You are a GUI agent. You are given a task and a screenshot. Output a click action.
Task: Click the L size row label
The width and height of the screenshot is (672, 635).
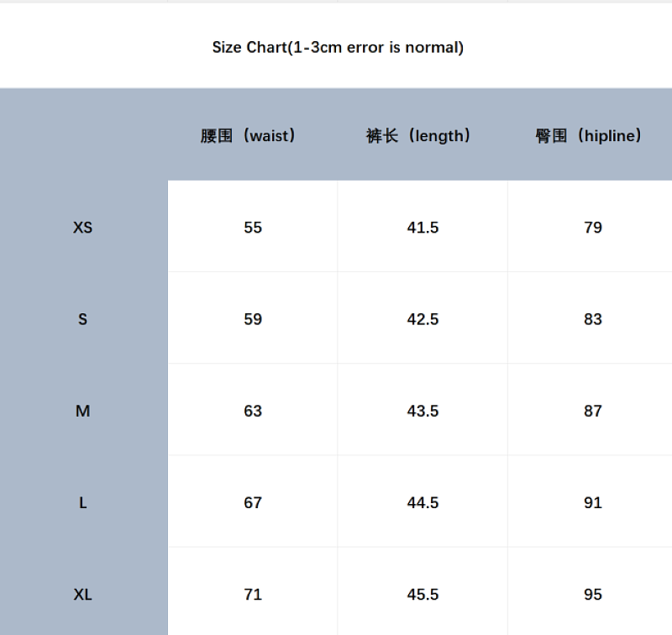point(82,502)
